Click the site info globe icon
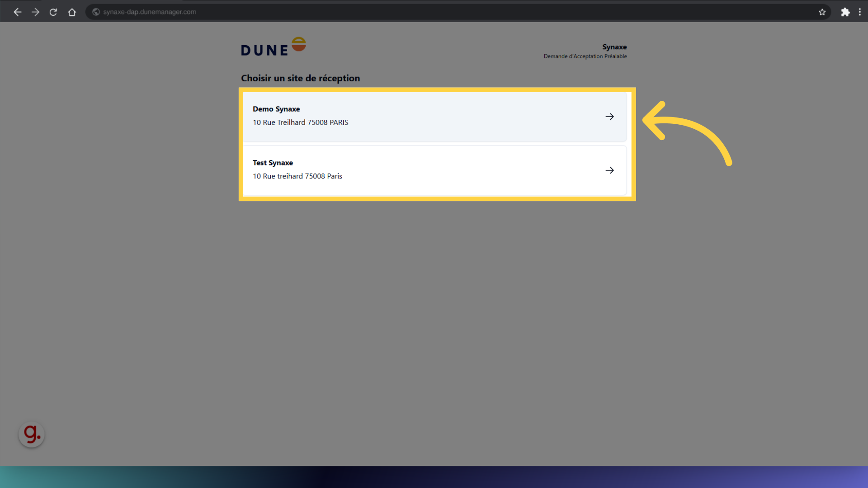Viewport: 868px width, 488px height. pyautogui.click(x=96, y=12)
